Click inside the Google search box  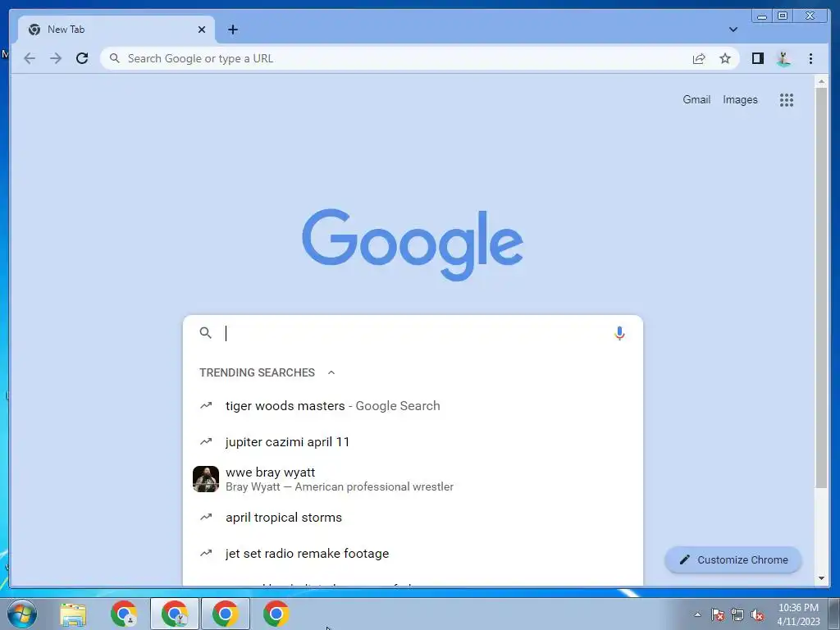tap(413, 333)
